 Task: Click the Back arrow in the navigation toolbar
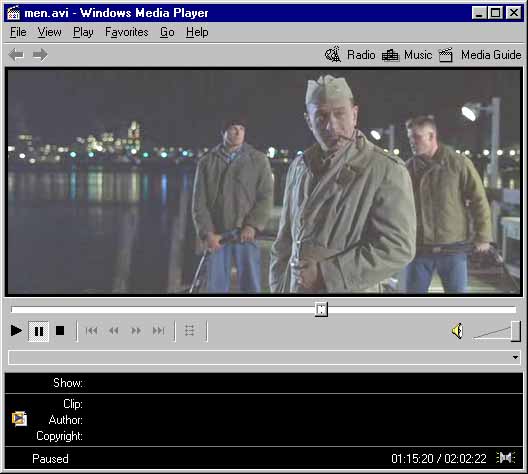[x=16, y=55]
